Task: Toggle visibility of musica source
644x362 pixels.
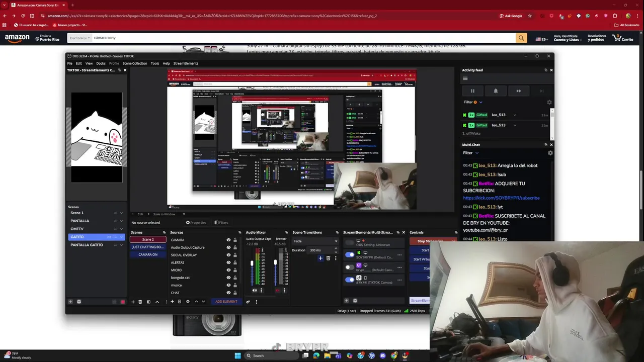Action: point(228,285)
